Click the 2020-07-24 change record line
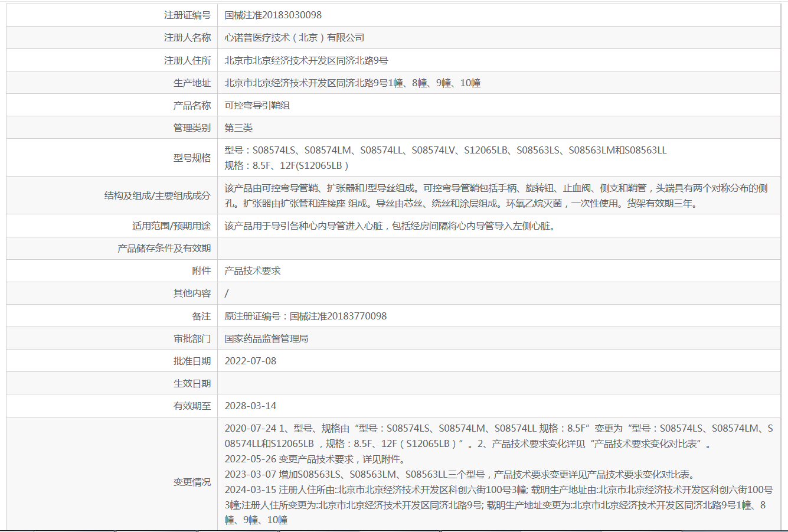The image size is (788, 532). [499, 436]
